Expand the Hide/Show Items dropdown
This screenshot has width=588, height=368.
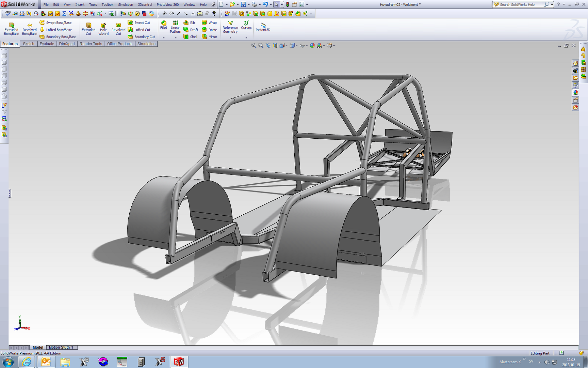click(x=307, y=46)
